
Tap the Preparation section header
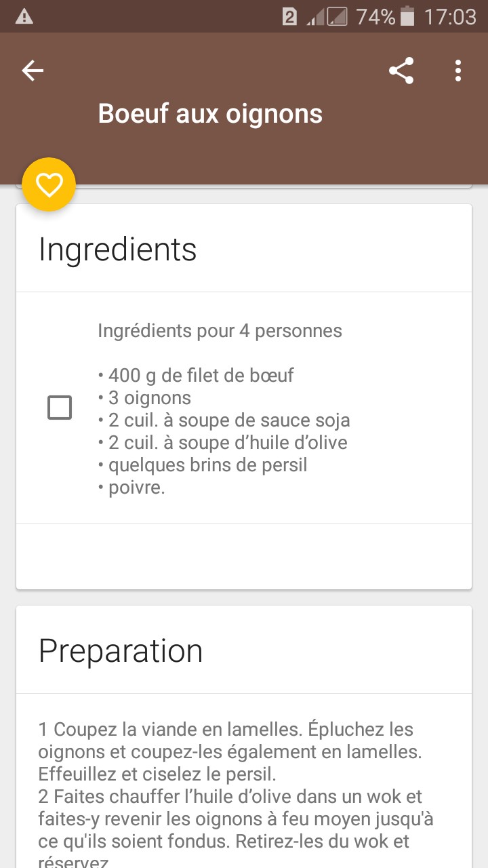121,650
